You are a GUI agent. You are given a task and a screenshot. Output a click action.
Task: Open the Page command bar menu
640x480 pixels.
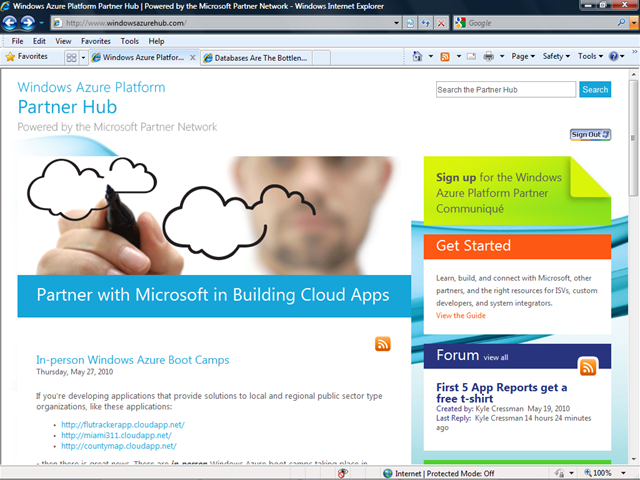(523, 56)
